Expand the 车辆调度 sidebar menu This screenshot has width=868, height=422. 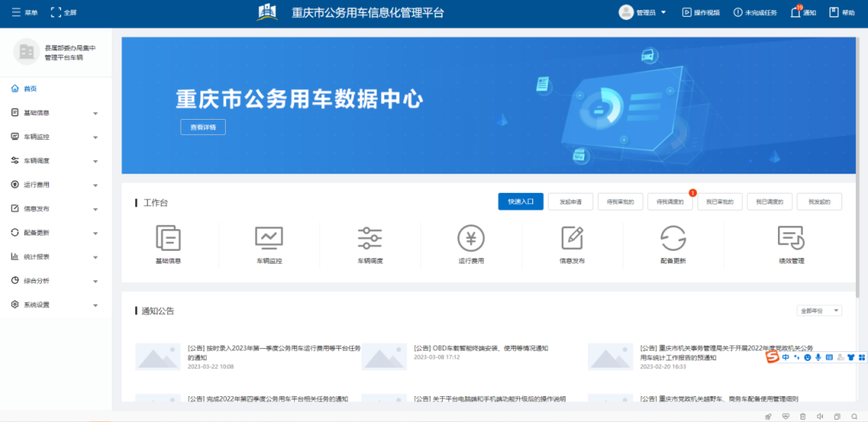click(56, 161)
